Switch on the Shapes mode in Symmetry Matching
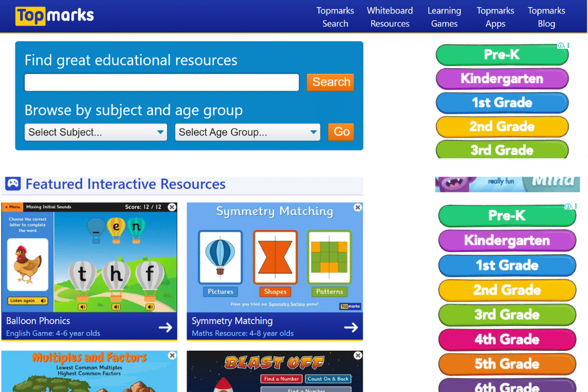Viewport: 588px width, 392px height. (x=275, y=291)
